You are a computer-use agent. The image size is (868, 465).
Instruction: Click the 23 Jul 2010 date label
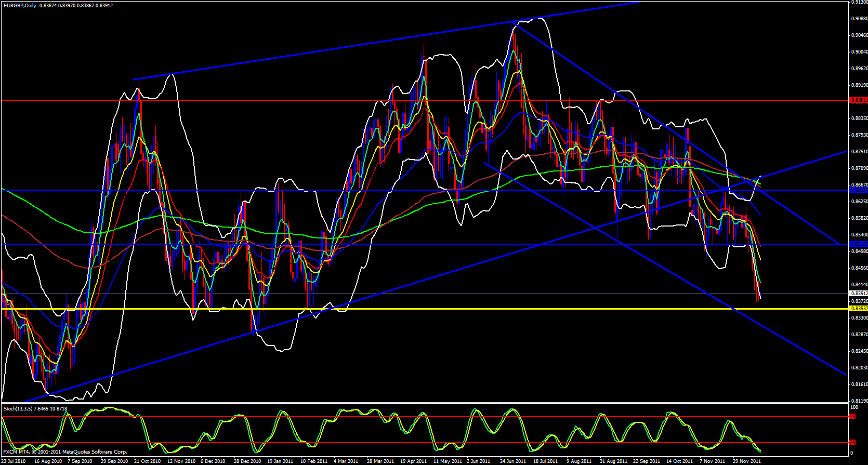[14, 461]
